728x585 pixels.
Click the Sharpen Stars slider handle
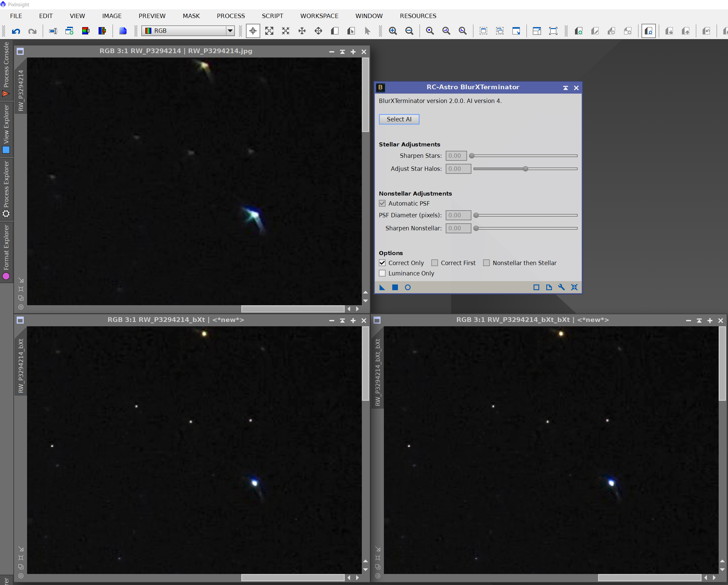(472, 156)
